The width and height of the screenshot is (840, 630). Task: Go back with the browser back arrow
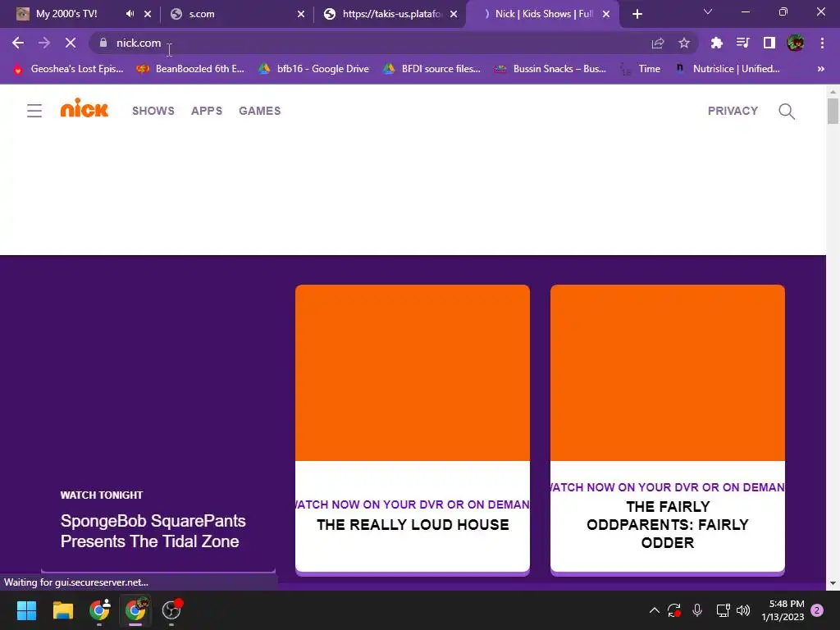pos(18,43)
